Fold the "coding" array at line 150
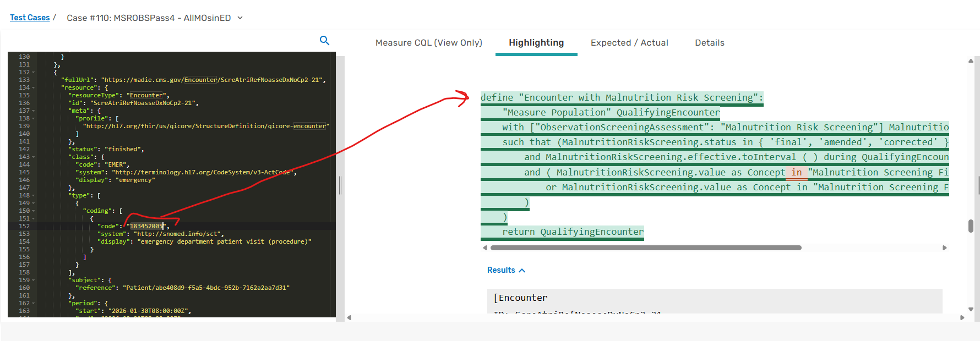Image resolution: width=980 pixels, height=341 pixels. (34, 211)
